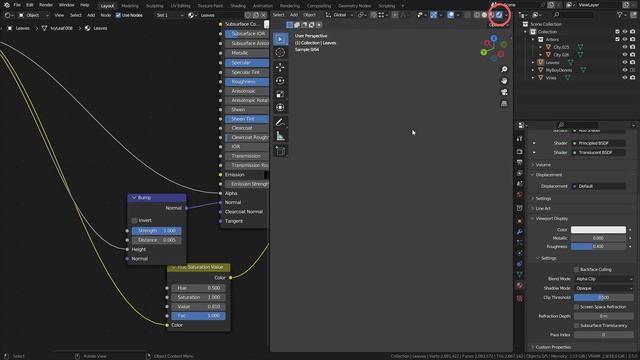Open the Modifiers wrench tab icon
This screenshot has width=640, height=360.
(x=520, y=232)
